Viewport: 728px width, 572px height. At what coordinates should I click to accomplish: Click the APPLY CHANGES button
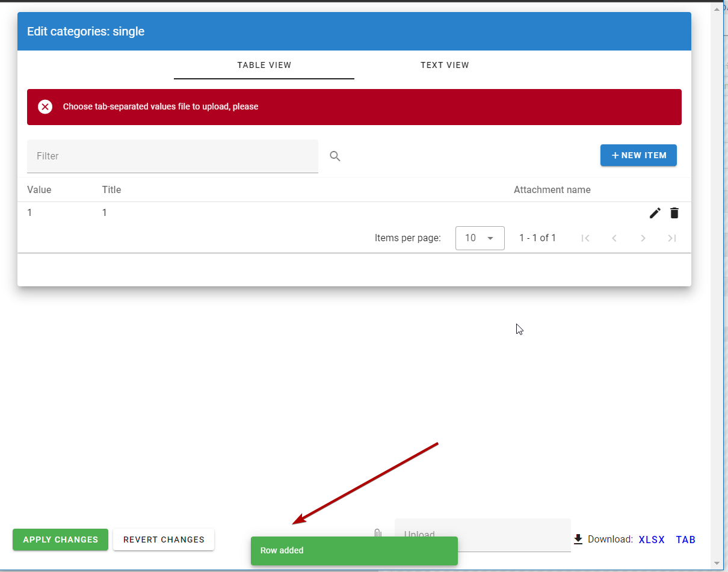click(60, 540)
